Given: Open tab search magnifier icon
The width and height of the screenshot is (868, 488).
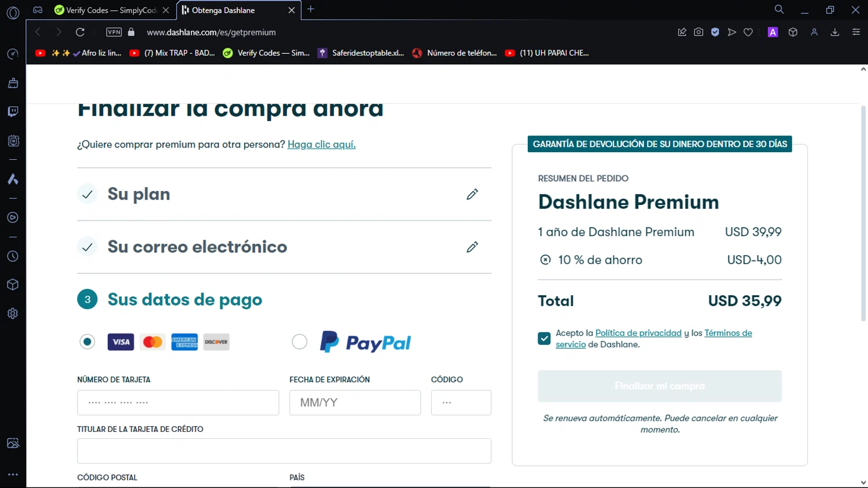Looking at the screenshot, I should point(779,9).
